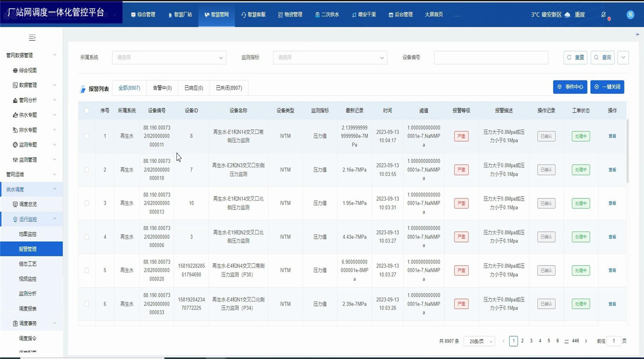This screenshot has width=644, height=359.
Task: Click the user avatar icon
Action: [630, 15]
